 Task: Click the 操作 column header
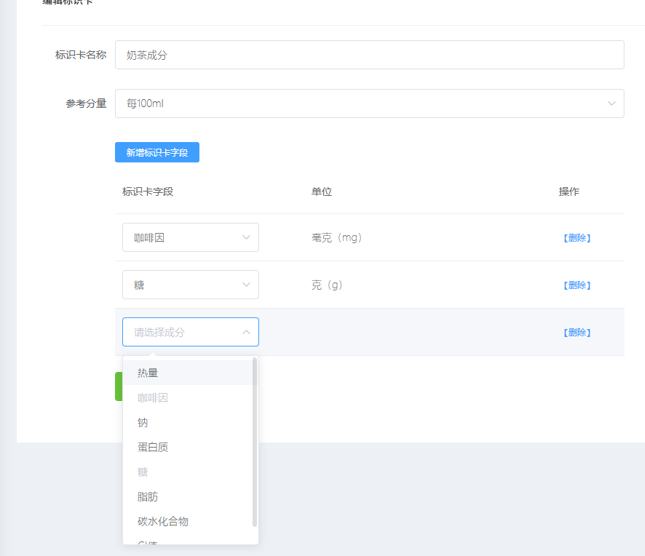(x=569, y=192)
